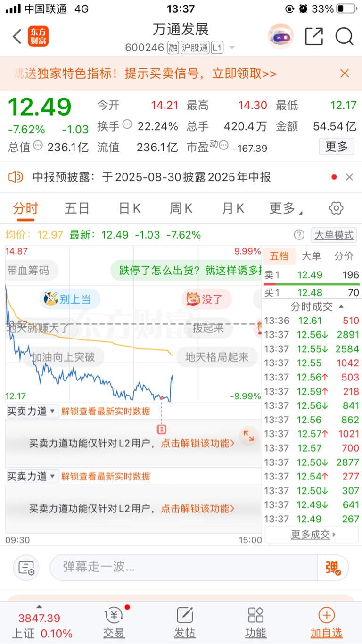The width and height of the screenshot is (362, 644).
Task: Tap the back arrow icon
Action: click(x=17, y=37)
